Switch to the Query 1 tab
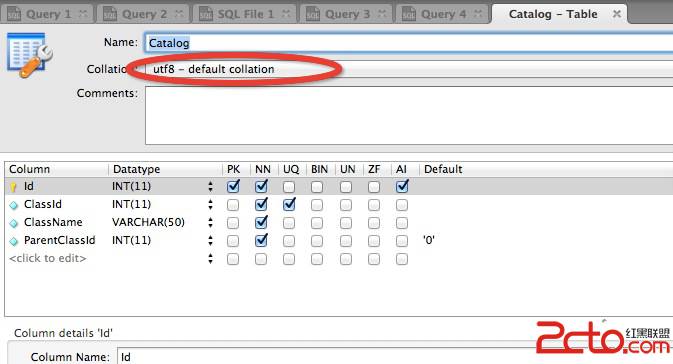Viewport: 673px width, 364px height. click(x=46, y=14)
